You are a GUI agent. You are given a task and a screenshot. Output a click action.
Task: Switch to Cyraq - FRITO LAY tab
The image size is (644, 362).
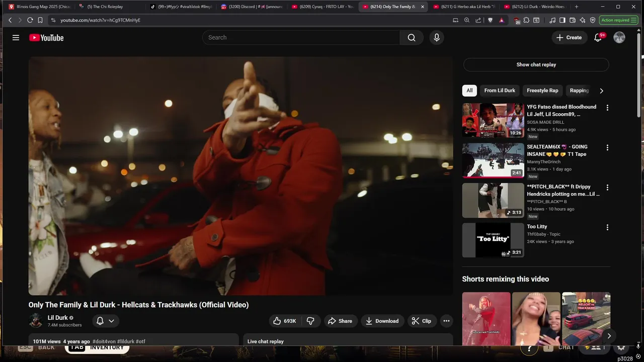tap(323, 7)
